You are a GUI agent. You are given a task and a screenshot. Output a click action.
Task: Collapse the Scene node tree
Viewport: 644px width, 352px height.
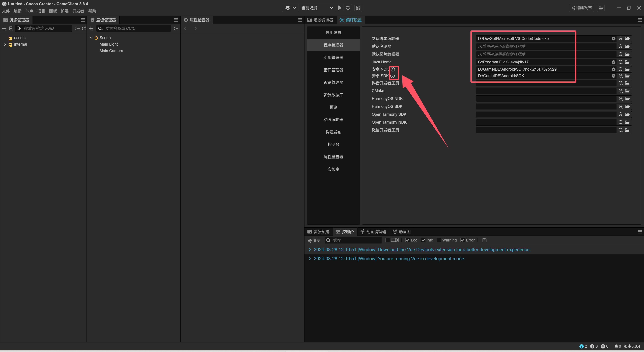[91, 38]
